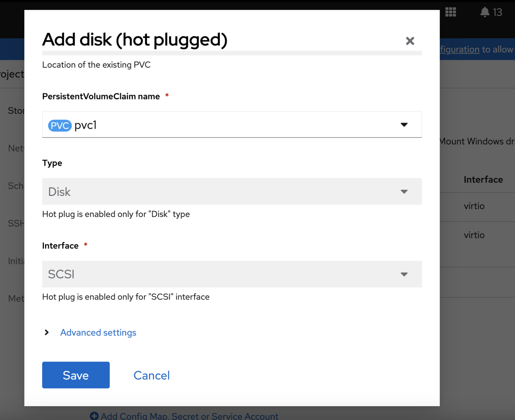515x420 pixels.
Task: Close the Add disk dialog
Action: tap(410, 41)
